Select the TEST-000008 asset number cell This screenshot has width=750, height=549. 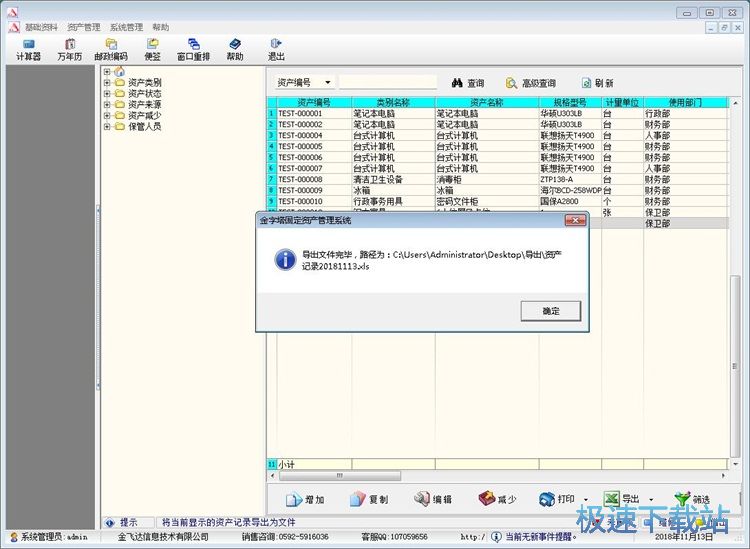(314, 179)
